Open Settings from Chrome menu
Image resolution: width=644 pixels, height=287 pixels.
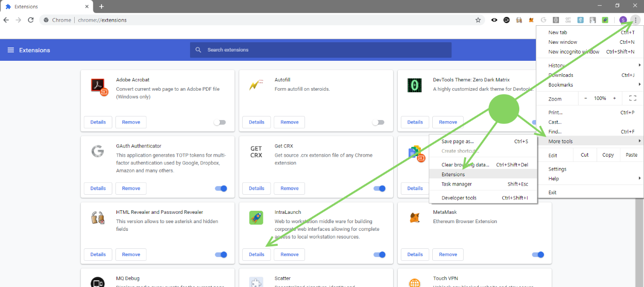[x=590, y=169]
